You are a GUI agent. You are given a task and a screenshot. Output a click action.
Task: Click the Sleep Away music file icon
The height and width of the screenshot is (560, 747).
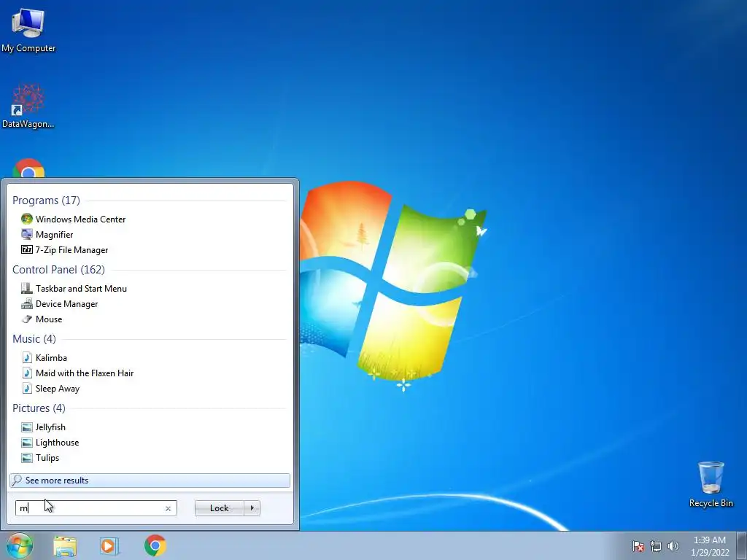coord(27,388)
